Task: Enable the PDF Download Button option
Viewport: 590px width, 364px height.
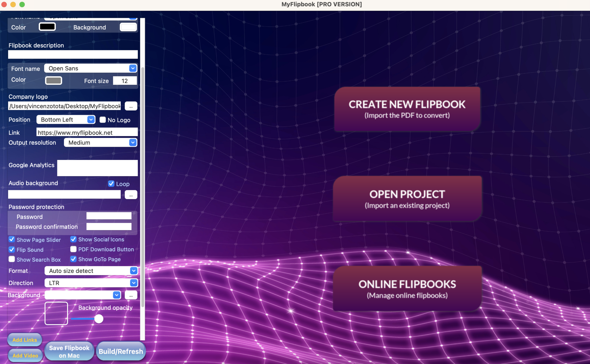Action: point(73,249)
